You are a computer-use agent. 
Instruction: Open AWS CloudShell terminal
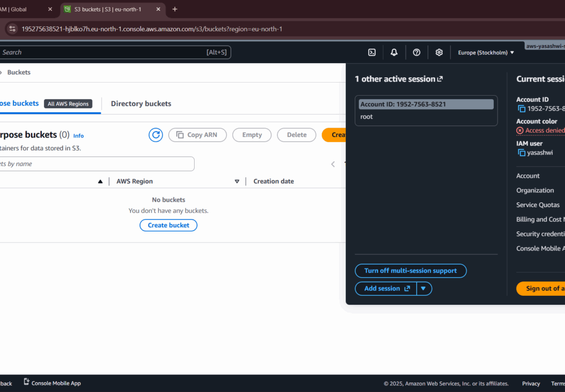(x=372, y=52)
